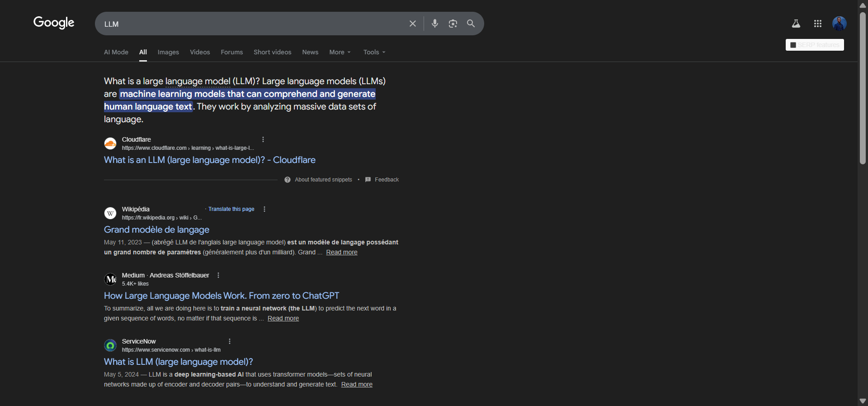Screen dimensions: 868x406
Task: Click Translate this page link
Action: coord(231,209)
